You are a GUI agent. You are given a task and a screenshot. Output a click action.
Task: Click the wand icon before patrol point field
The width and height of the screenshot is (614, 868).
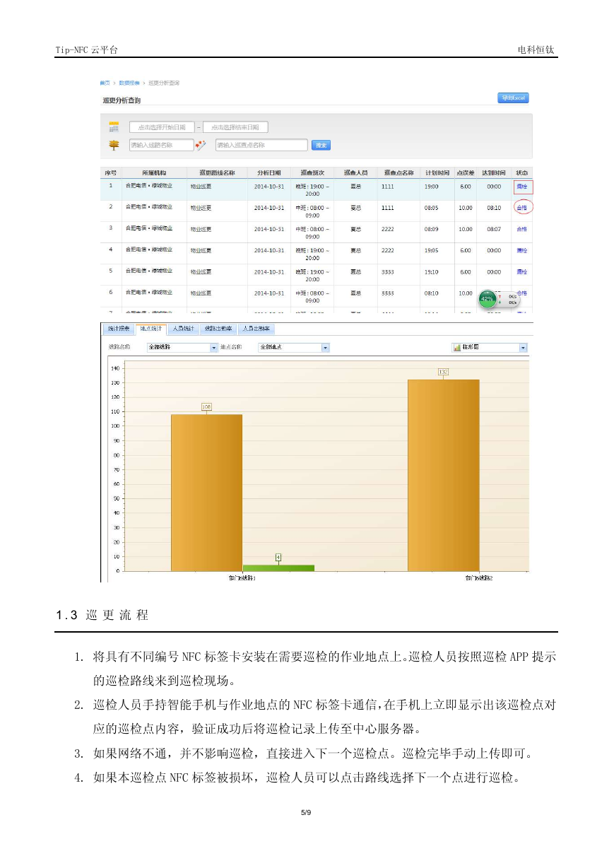coord(201,145)
